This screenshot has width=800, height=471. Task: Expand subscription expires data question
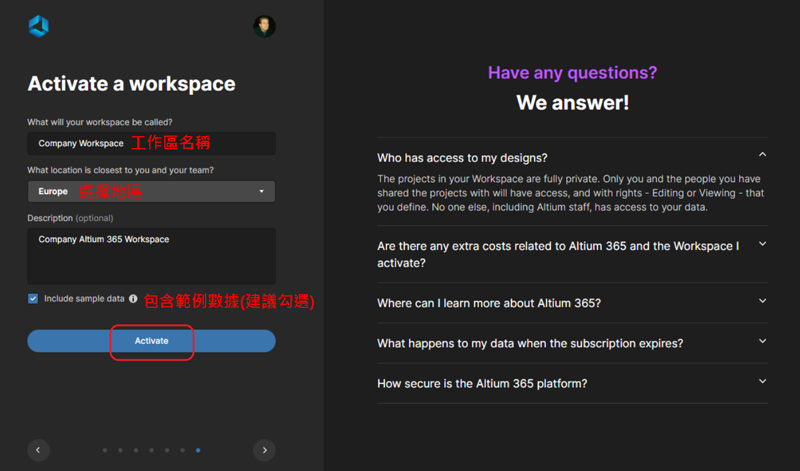(530, 343)
